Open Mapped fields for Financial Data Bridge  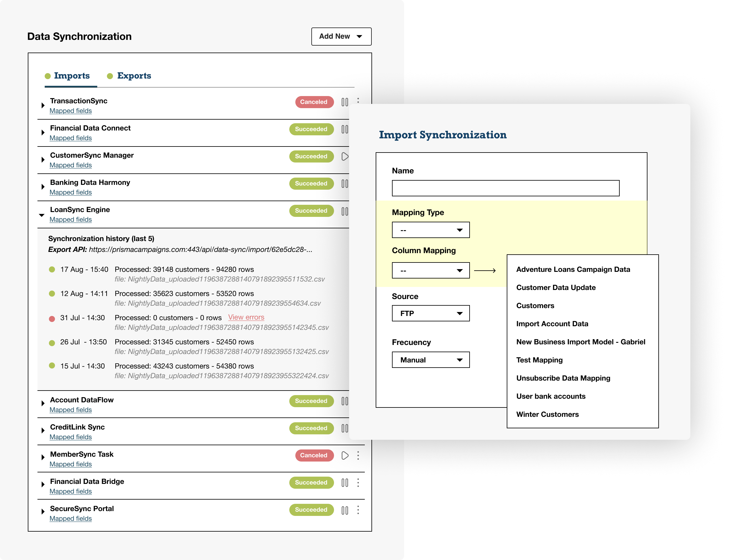tap(71, 492)
